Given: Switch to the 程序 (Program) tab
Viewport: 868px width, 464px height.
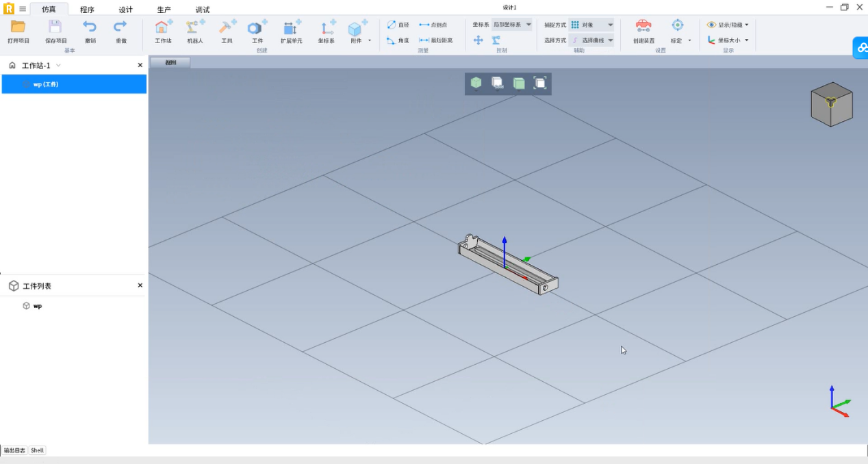Looking at the screenshot, I should pyautogui.click(x=87, y=10).
